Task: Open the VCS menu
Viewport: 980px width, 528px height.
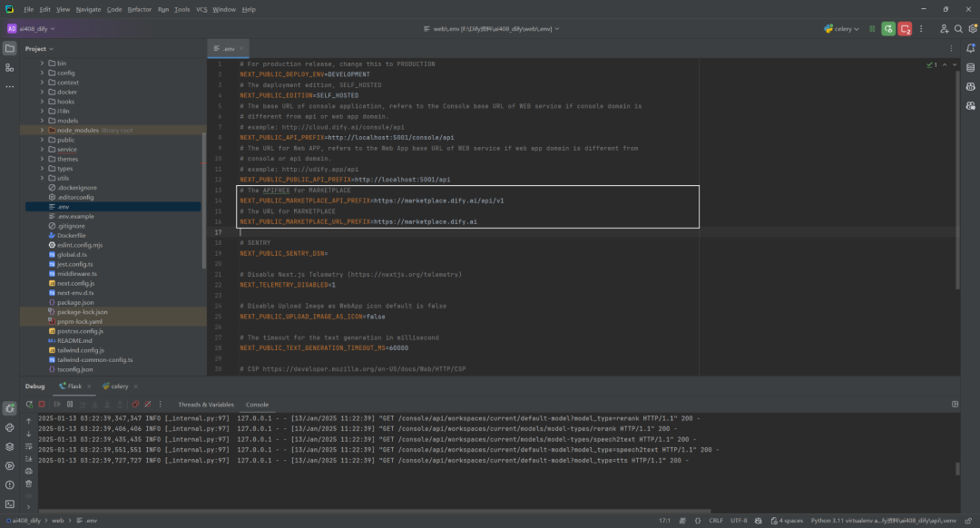Action: pos(201,9)
